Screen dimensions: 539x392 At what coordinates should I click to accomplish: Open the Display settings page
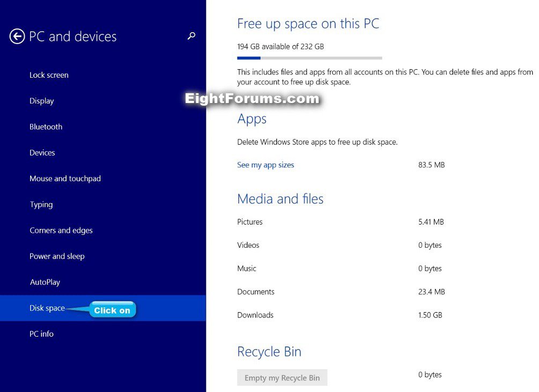coord(42,101)
